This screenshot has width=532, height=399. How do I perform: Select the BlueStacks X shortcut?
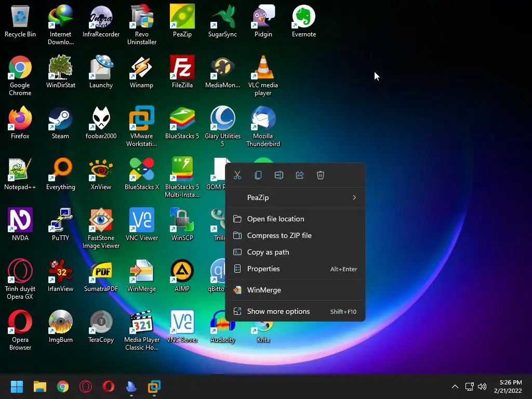(x=142, y=173)
